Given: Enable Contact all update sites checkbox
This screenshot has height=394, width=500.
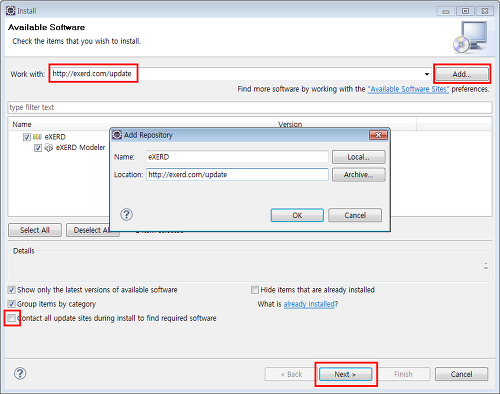Looking at the screenshot, I should click(12, 318).
